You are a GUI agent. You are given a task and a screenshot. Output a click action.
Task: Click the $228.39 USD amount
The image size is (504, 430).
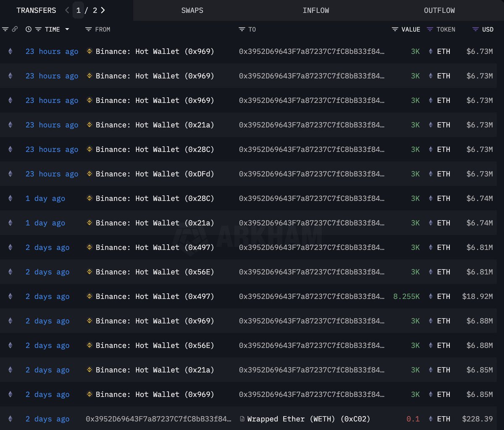478,419
